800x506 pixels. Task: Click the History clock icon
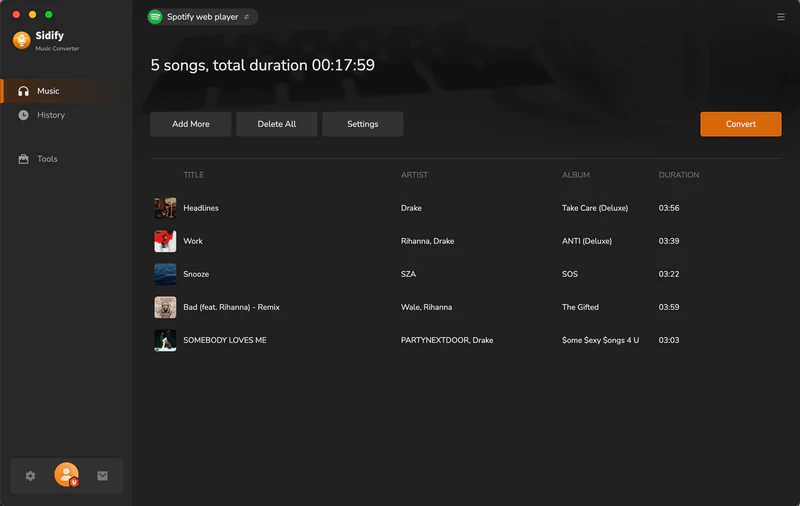[24, 115]
